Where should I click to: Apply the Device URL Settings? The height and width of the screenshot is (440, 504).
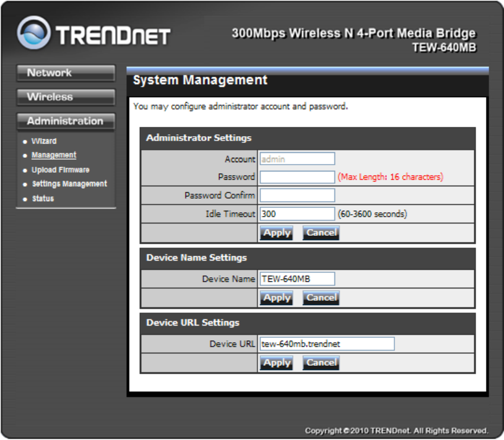coord(276,363)
